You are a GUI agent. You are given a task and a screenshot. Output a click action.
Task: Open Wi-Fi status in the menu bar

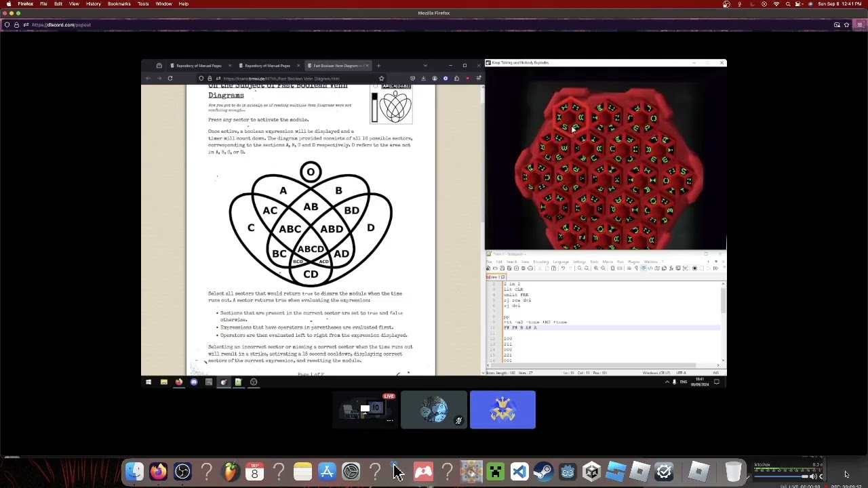tap(776, 4)
